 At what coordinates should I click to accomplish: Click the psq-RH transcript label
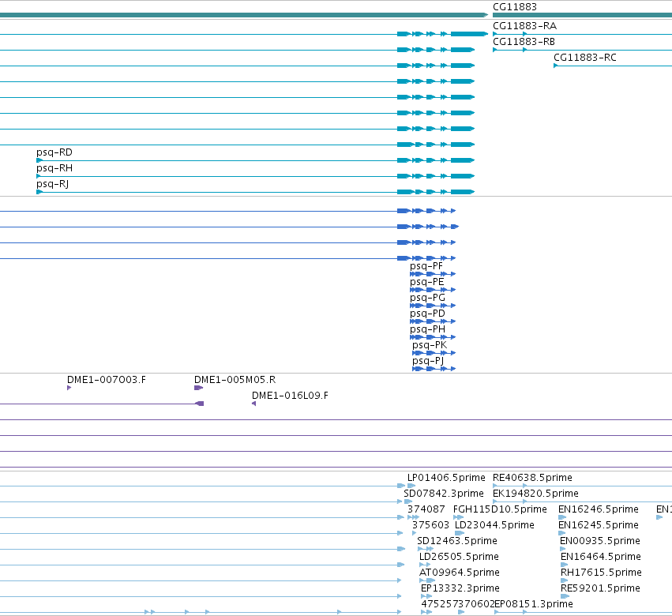click(x=54, y=168)
